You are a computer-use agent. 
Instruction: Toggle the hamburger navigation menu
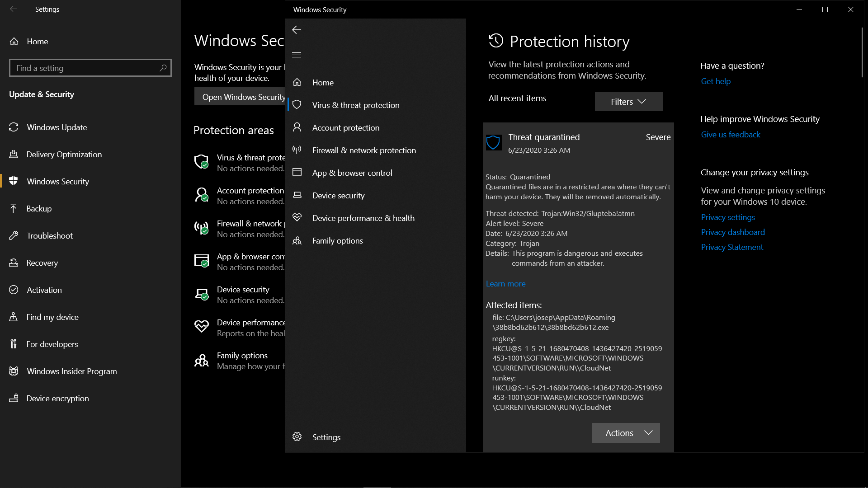(297, 55)
